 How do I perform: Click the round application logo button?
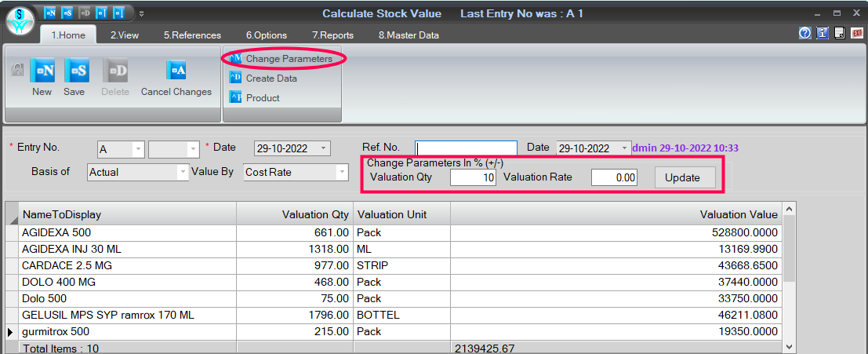[x=20, y=21]
